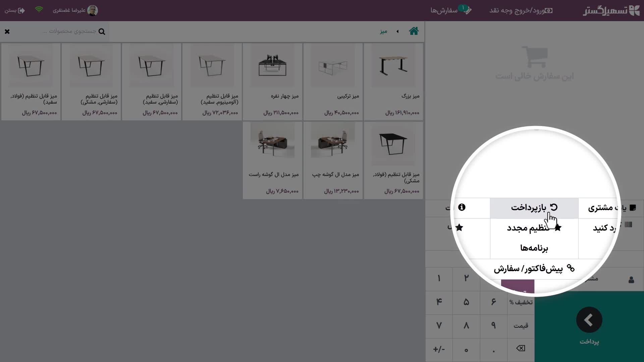Click the home icon in the breadcrumb
The image size is (644, 362).
point(414,31)
